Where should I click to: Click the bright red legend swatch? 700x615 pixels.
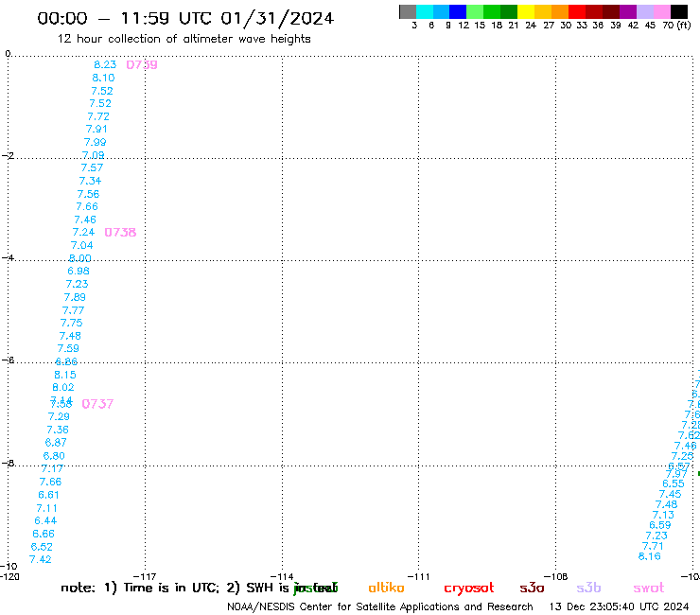(x=577, y=11)
